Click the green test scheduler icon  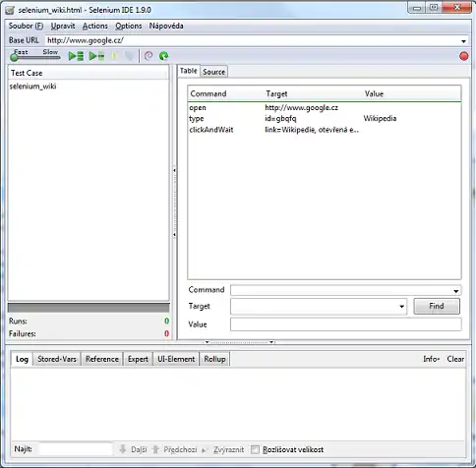click(x=163, y=56)
